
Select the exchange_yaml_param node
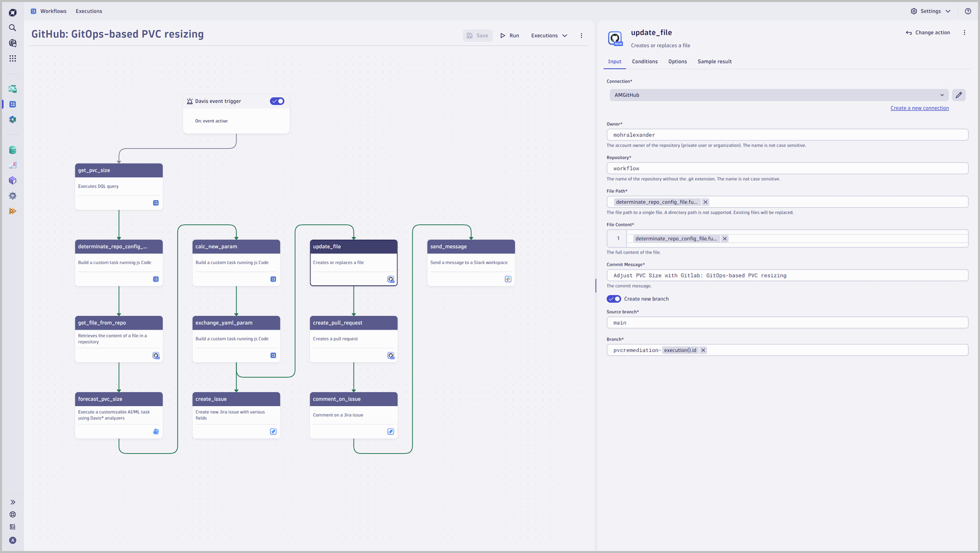click(x=236, y=339)
